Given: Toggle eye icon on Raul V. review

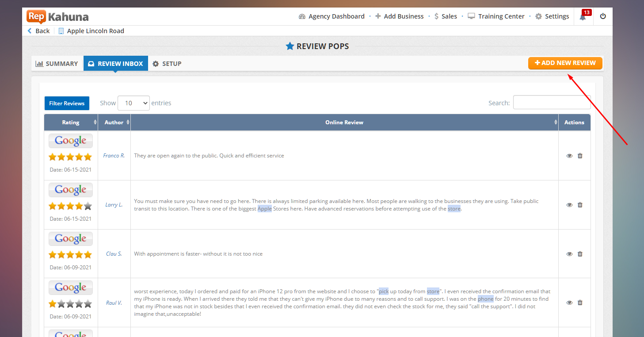Looking at the screenshot, I should 569,303.
